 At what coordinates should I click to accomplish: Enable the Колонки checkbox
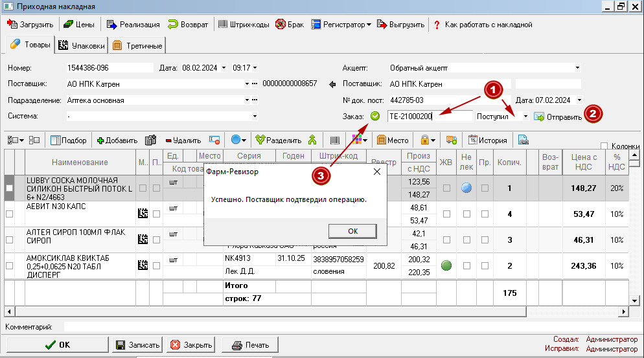604,146
